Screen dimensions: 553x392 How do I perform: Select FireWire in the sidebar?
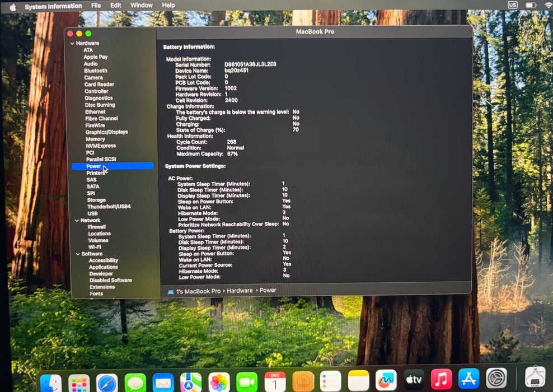pos(95,125)
